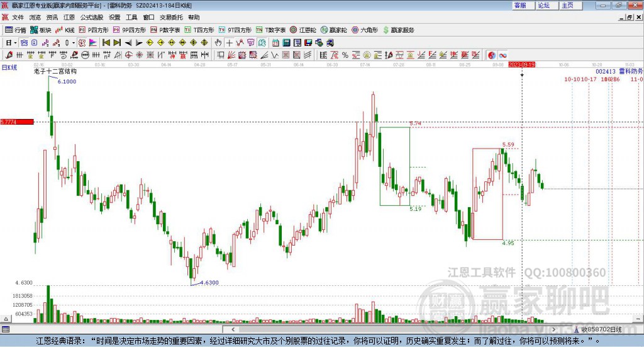
Task: Jump to first bar with skip-start icon
Action: (x=106, y=43)
